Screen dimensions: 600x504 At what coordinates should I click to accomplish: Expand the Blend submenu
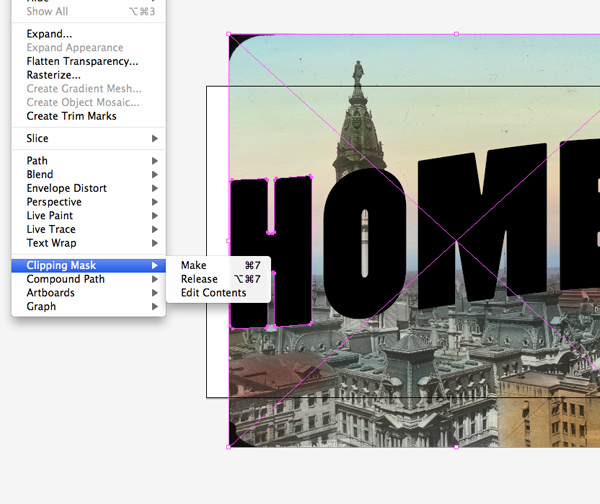(x=88, y=175)
